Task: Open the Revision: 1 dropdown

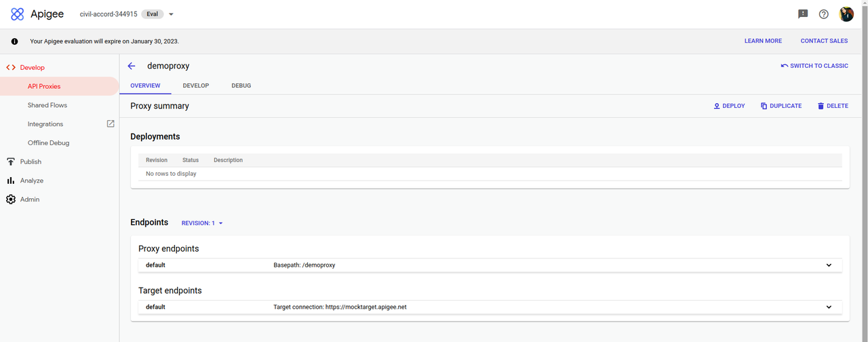Action: pyautogui.click(x=202, y=223)
